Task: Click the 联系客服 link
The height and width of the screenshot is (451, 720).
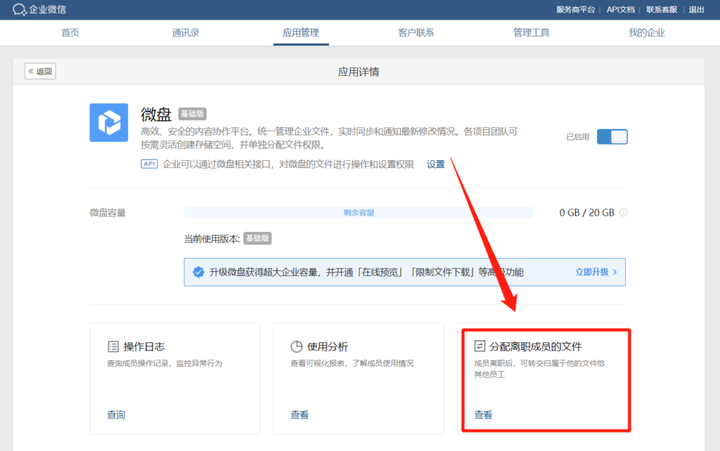Action: (x=662, y=10)
